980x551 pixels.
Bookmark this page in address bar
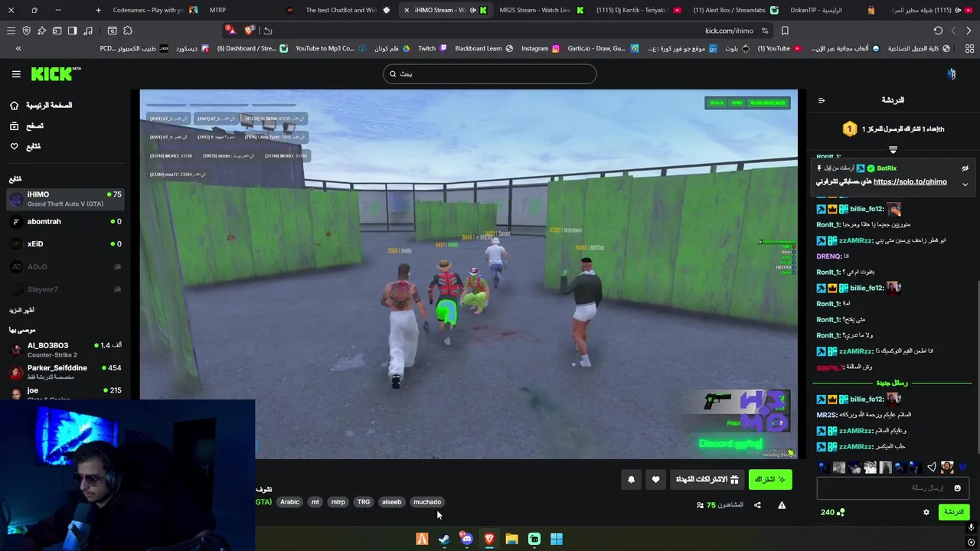point(785,31)
